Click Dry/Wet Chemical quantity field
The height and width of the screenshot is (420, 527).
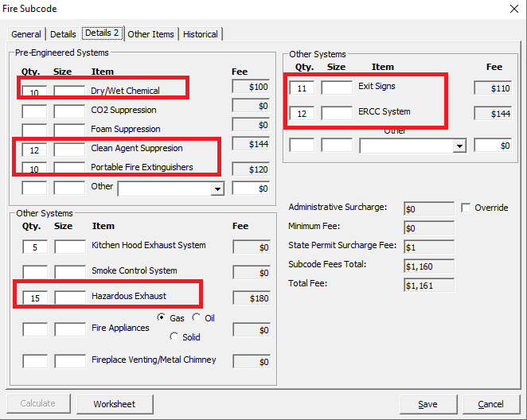[x=34, y=91]
